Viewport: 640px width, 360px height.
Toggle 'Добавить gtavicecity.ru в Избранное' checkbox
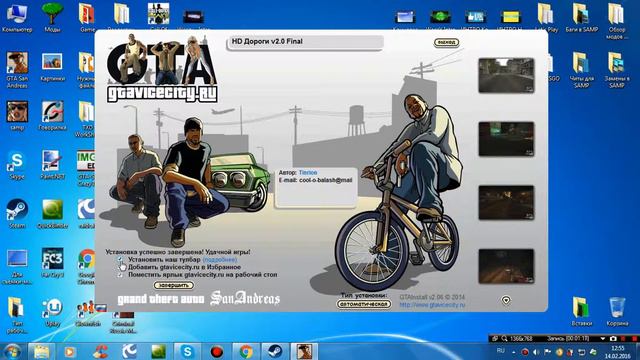click(120, 267)
